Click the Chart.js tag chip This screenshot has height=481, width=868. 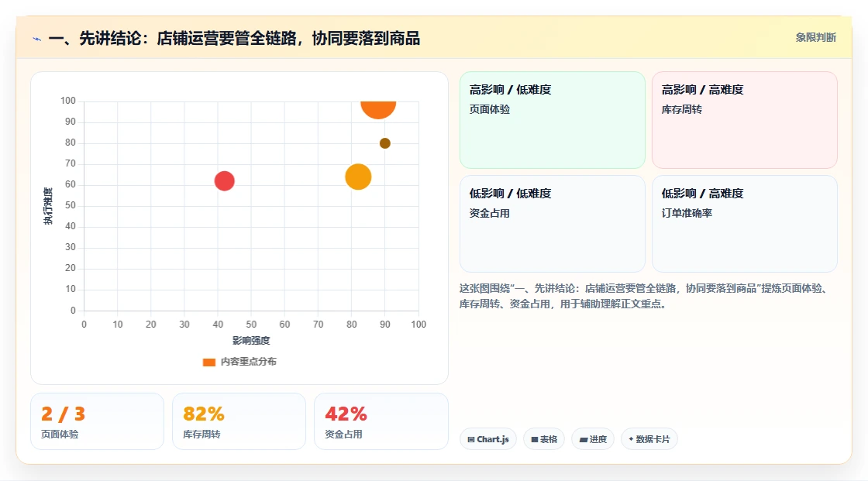point(488,439)
